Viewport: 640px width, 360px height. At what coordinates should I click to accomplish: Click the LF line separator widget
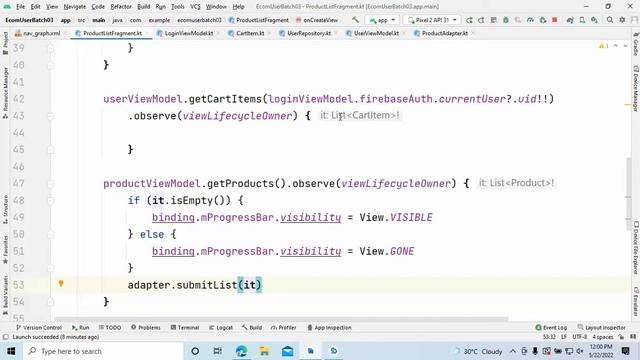coord(564,337)
